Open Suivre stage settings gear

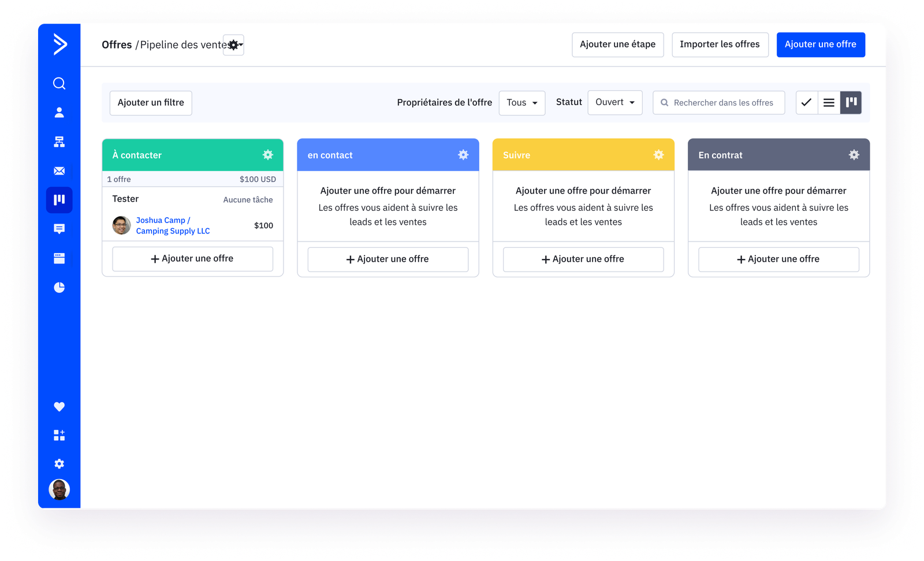[658, 155]
